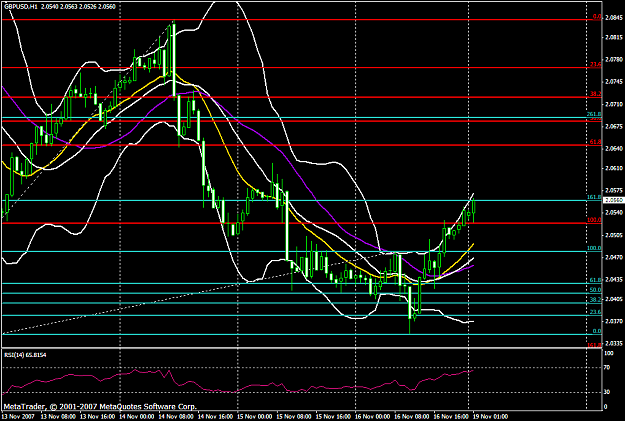625x421 pixels.
Task: Select the 2.0815 price axis label
Action: (614, 38)
